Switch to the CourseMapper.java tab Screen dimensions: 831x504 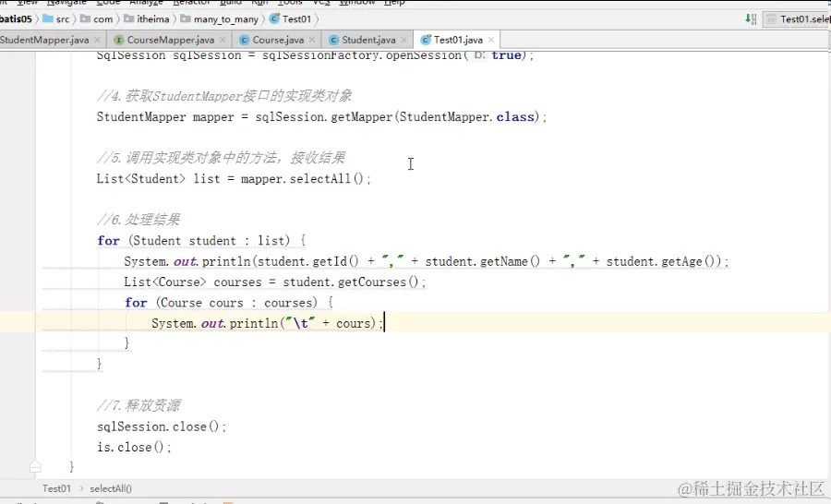click(171, 40)
